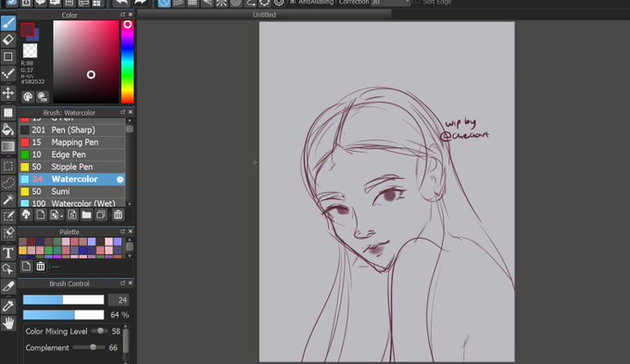Open snap settings gear in toolbar
630x364 pixels.
tap(279, 3)
